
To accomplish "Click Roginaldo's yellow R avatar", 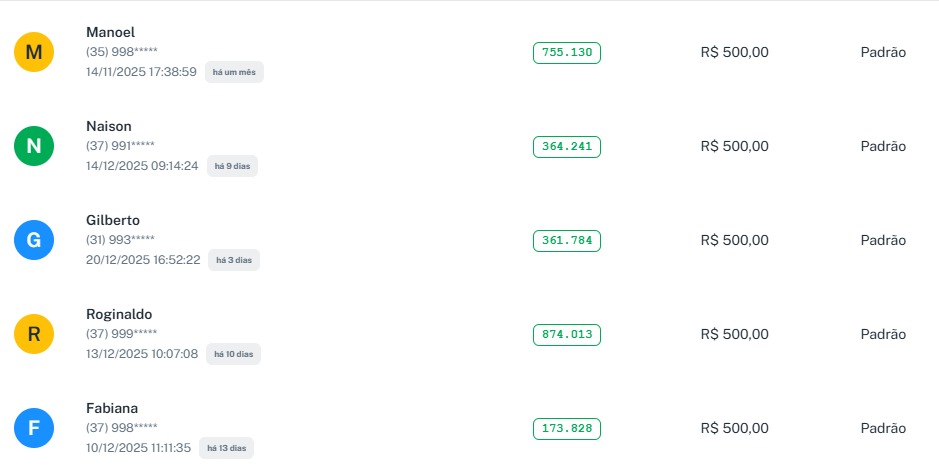I will (34, 334).
